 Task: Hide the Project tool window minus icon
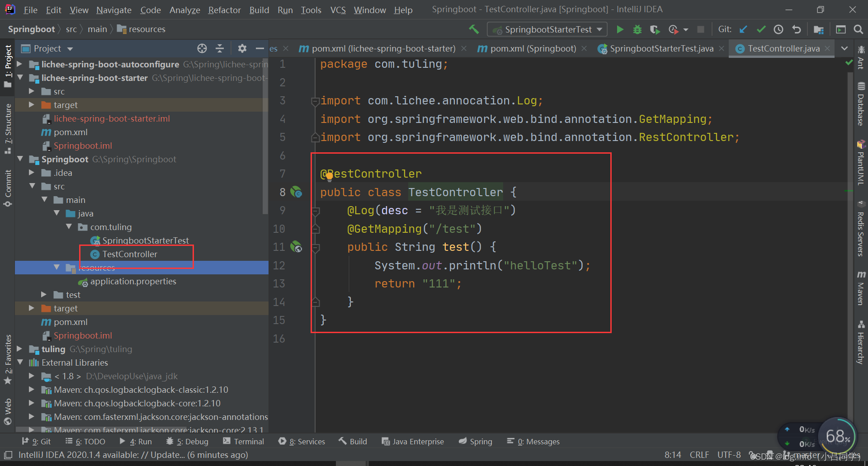pos(259,48)
